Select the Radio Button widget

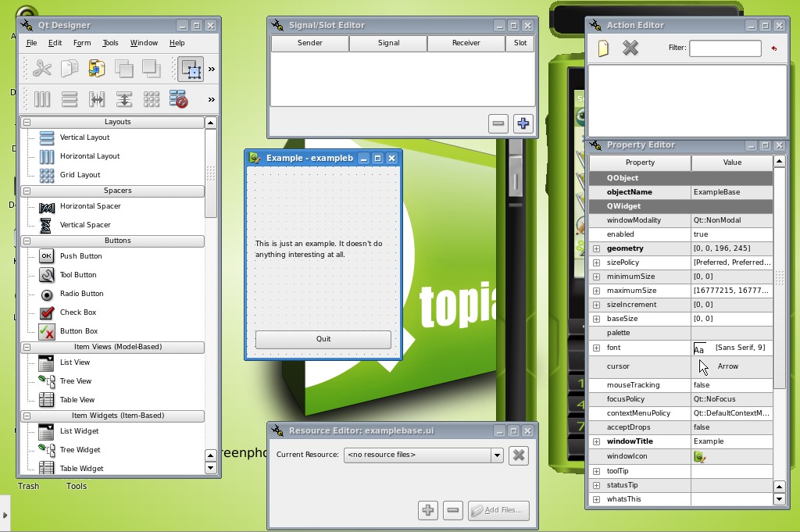[81, 294]
